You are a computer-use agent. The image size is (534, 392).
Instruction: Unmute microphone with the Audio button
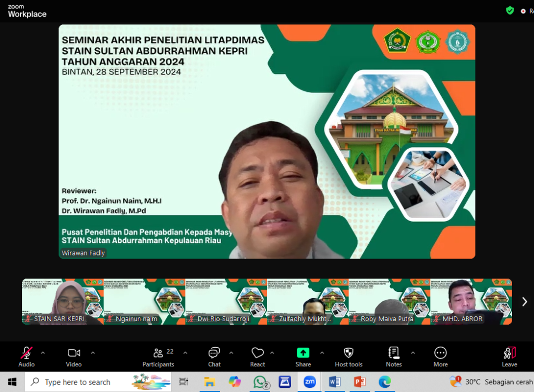coord(27,357)
